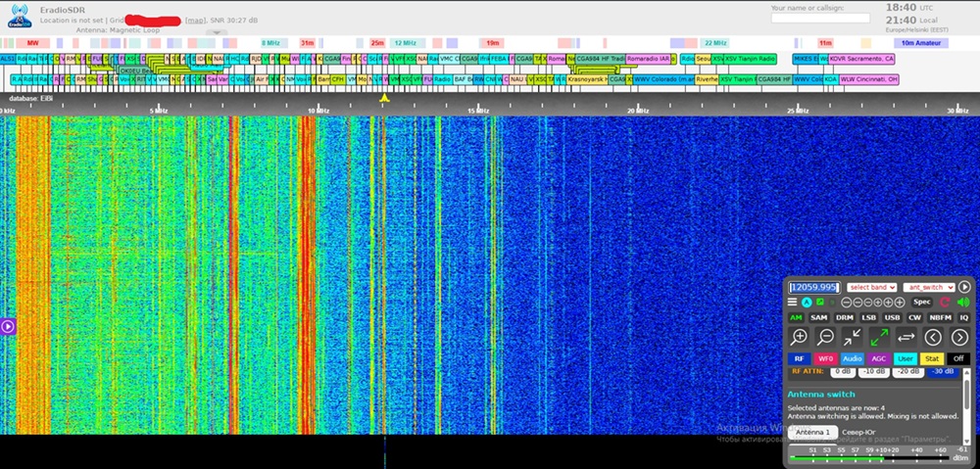This screenshot has width=980, height=469.
Task: Open the map link in header
Action: tap(196, 21)
